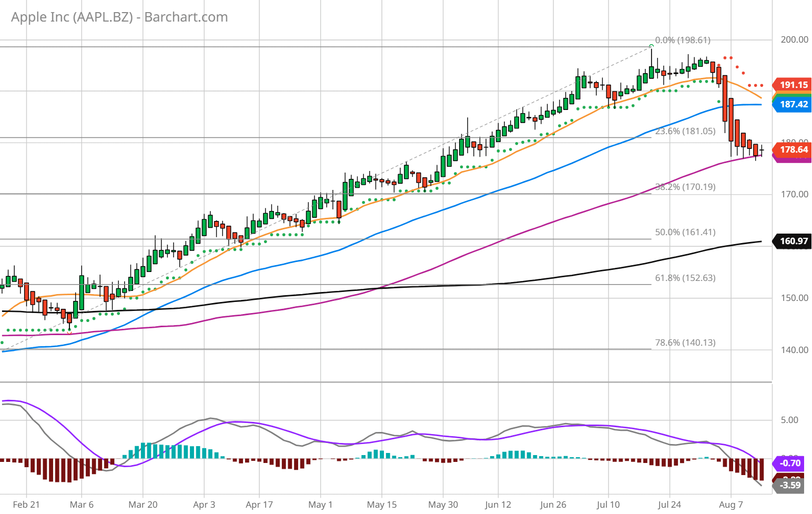Click the May 1 date label

coord(320,505)
